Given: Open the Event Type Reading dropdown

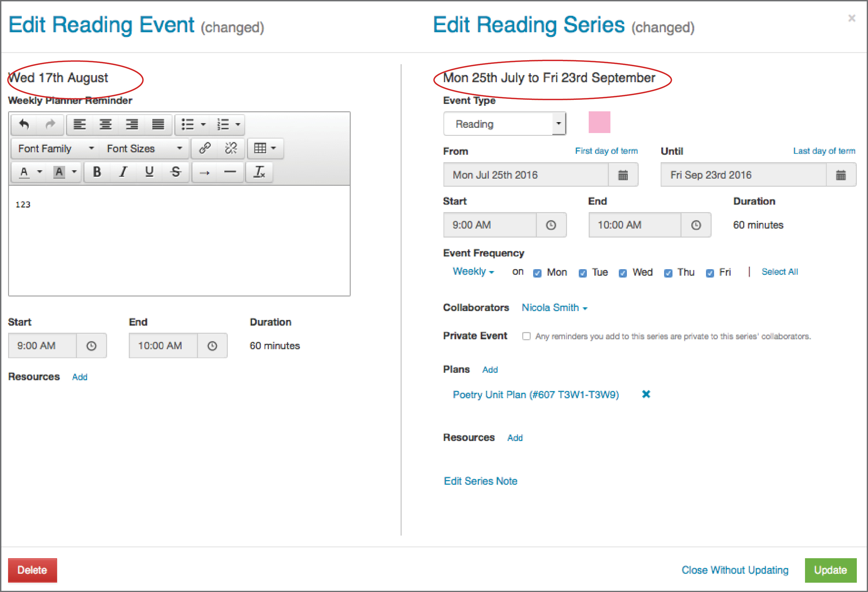Looking at the screenshot, I should 505,123.
